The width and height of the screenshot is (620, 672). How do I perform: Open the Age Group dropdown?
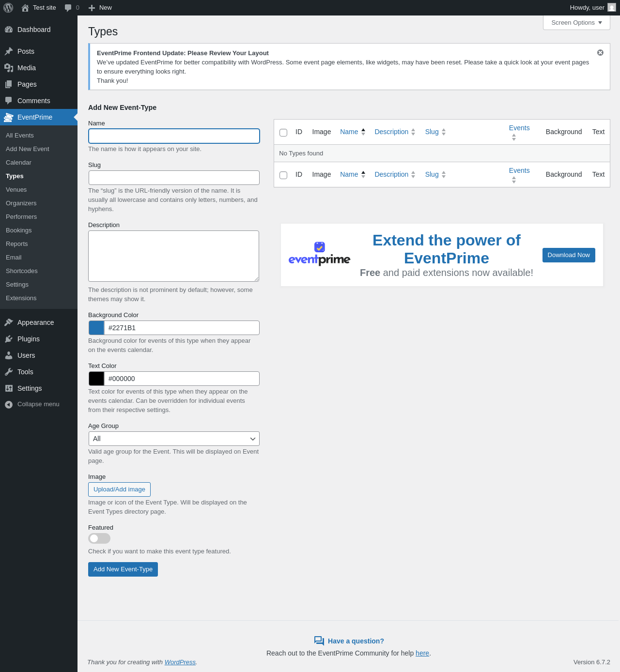[x=174, y=439]
